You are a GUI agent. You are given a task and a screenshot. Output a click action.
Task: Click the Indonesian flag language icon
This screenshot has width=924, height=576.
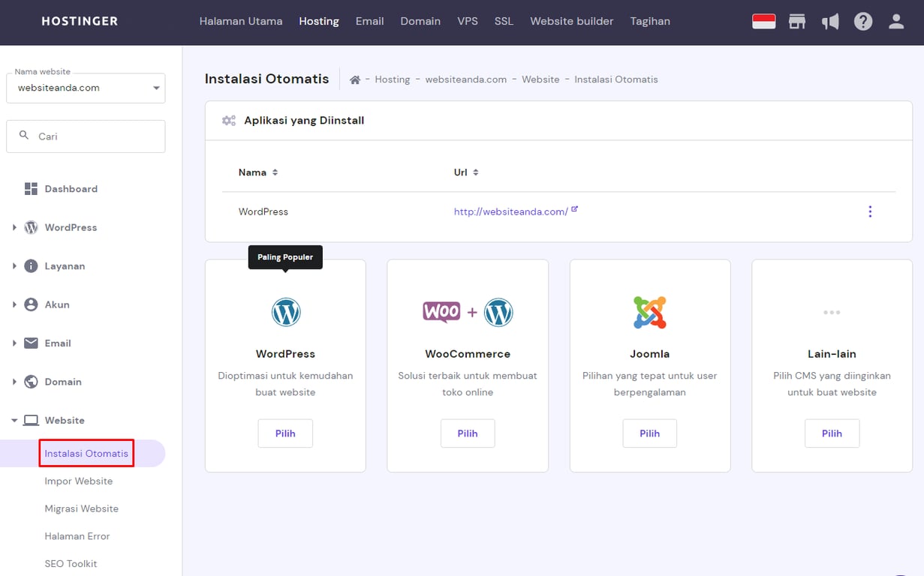click(x=763, y=21)
